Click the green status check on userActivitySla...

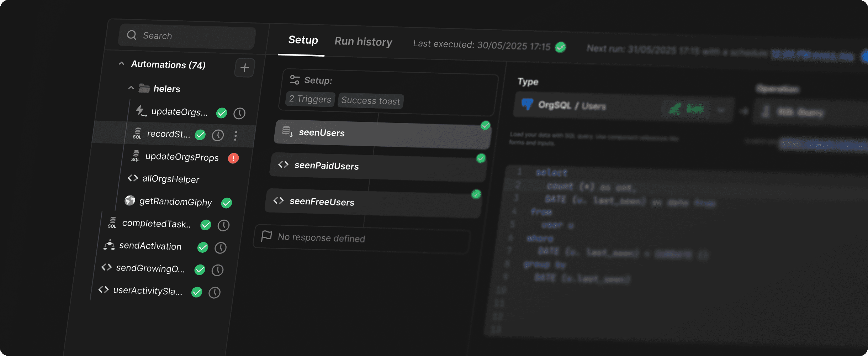pos(197,292)
